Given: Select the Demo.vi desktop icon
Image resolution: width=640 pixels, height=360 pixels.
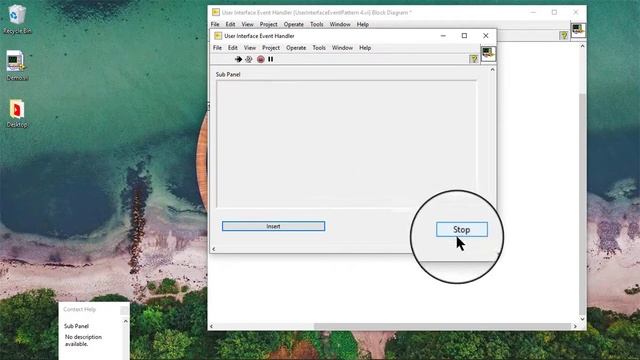Looking at the screenshot, I should click(x=17, y=65).
